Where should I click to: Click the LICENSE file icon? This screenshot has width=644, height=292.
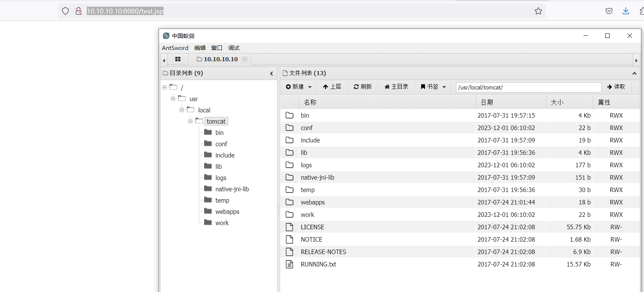pos(289,227)
